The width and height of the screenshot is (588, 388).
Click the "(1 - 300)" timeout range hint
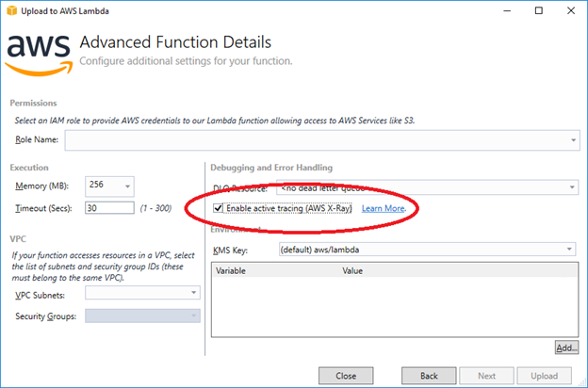pos(155,208)
